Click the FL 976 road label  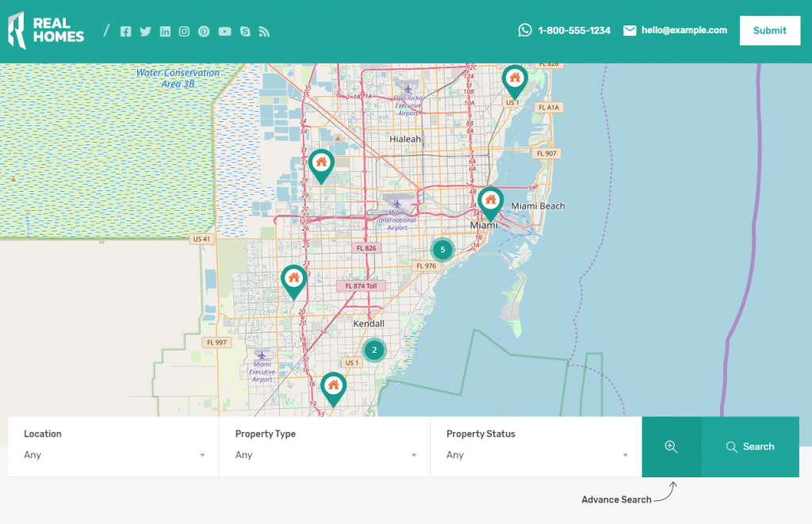click(x=426, y=266)
